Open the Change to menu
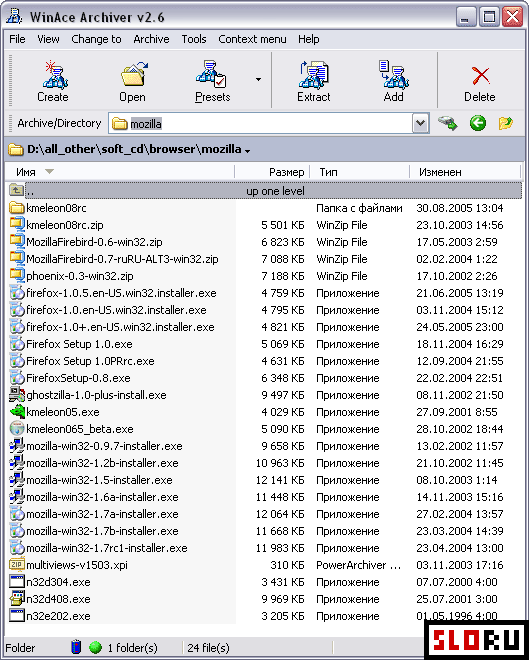Image resolution: width=529 pixels, height=660 pixels. [x=96, y=39]
